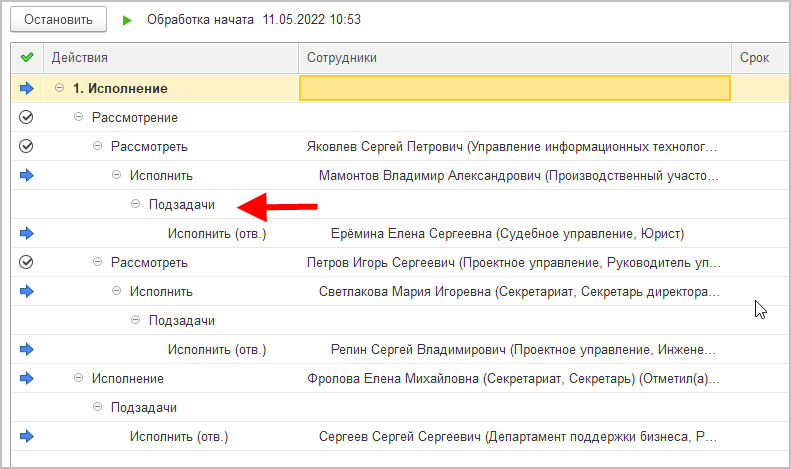Click blue arrow icon in Ерёмина row

point(27,233)
